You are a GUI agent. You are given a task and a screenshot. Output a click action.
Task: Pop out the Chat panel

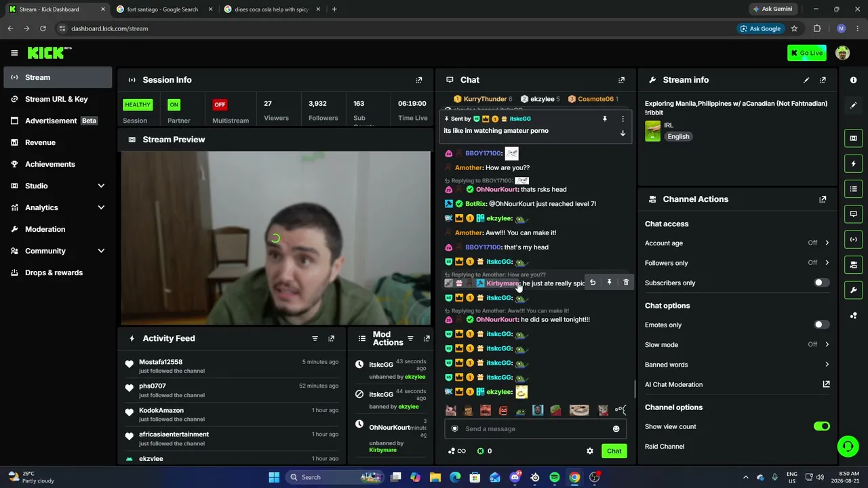point(621,80)
